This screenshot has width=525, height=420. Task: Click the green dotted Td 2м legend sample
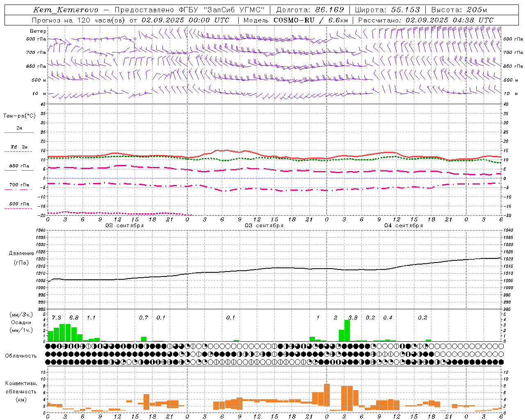pyautogui.click(x=18, y=151)
